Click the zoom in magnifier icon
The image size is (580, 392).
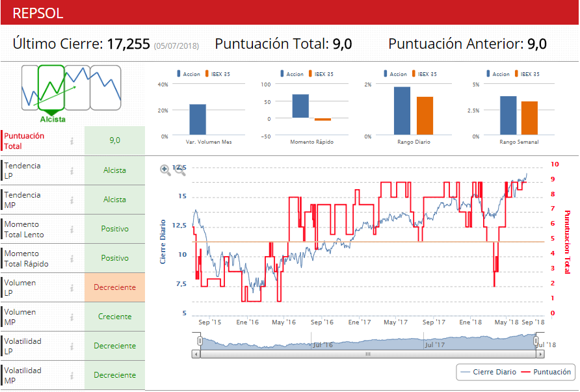(165, 170)
